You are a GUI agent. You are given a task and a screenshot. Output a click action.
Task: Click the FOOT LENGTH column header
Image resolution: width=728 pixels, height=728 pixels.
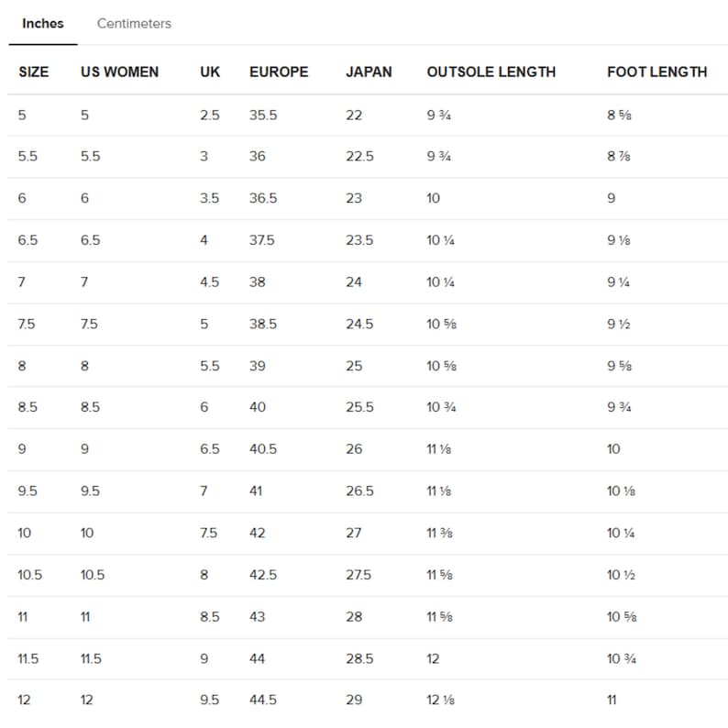[657, 72]
